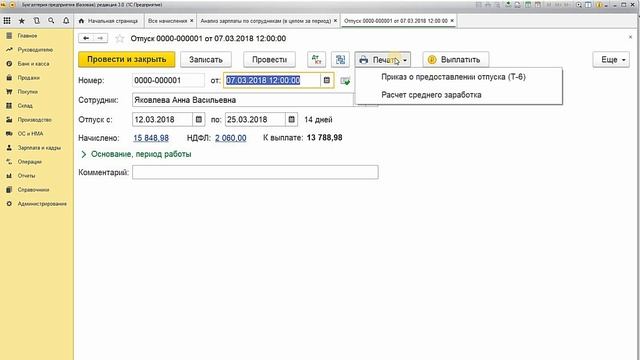
Task: Go forward with the right arrow button
Action: [x=100, y=38]
